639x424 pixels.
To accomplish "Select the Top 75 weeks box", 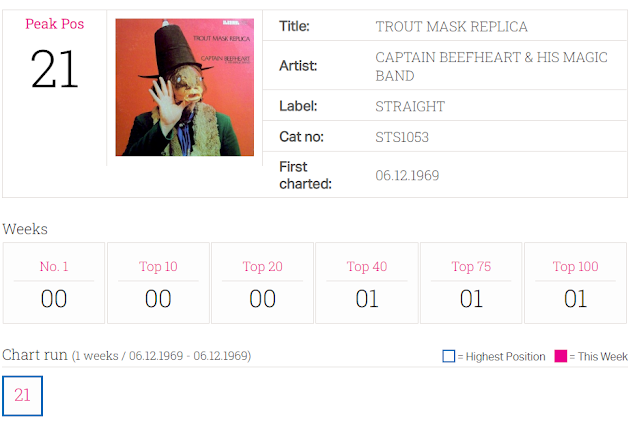I will click(x=471, y=283).
